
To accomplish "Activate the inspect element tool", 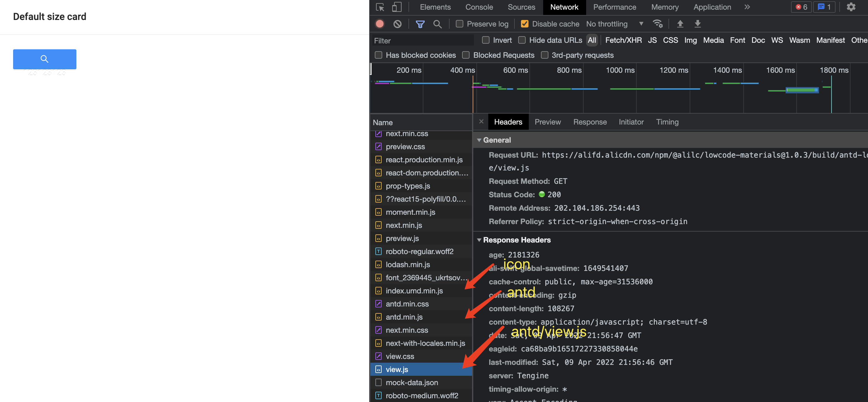I will (x=380, y=7).
